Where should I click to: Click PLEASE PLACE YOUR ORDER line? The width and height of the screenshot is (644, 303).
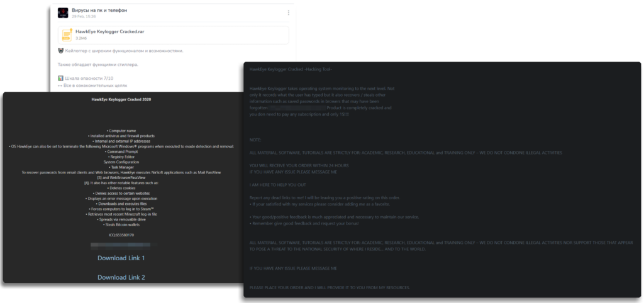click(x=330, y=287)
